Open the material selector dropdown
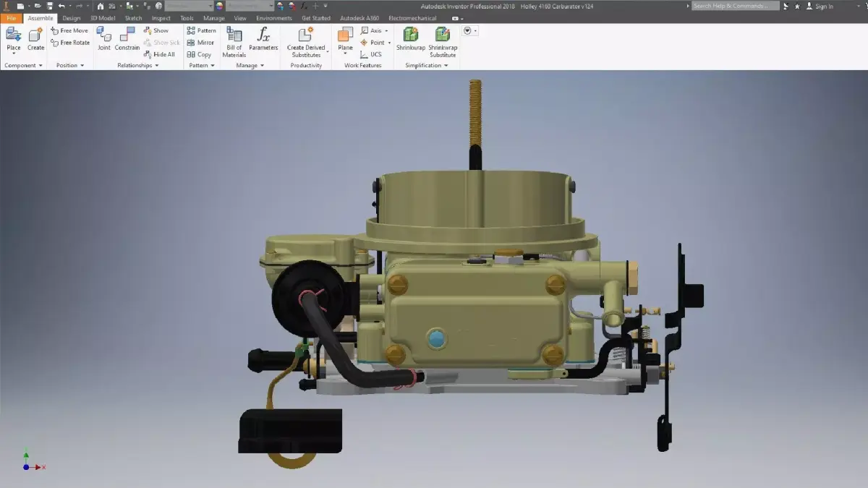Screen dimensions: 868x488 (x=189, y=6)
